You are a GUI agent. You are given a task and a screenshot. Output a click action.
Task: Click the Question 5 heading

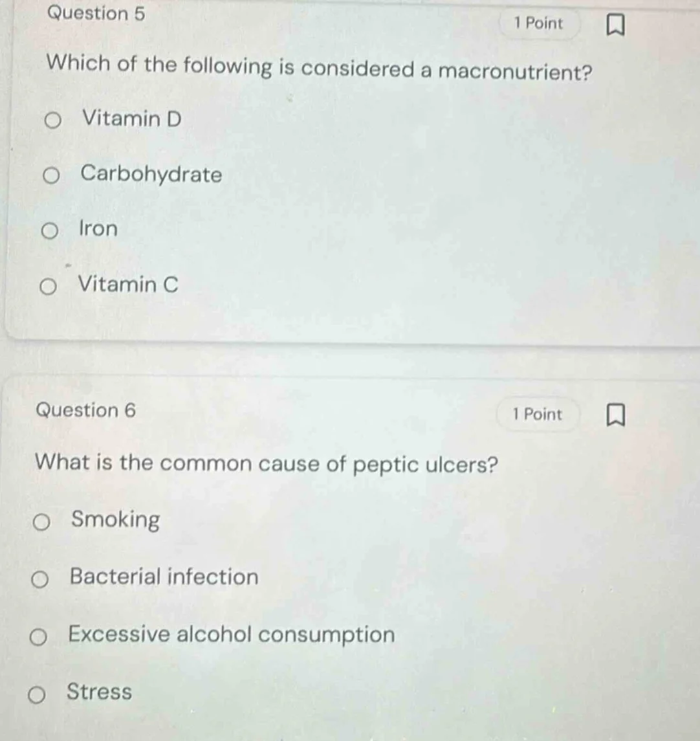[97, 14]
